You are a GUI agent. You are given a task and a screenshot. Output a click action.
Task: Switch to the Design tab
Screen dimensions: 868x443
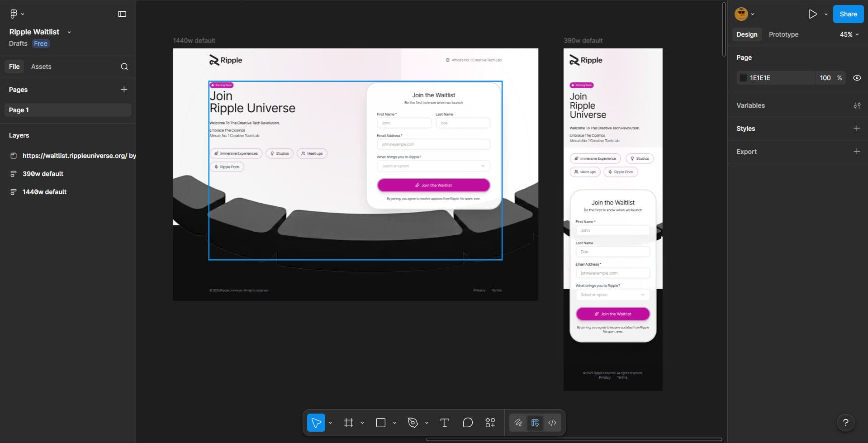pyautogui.click(x=747, y=34)
